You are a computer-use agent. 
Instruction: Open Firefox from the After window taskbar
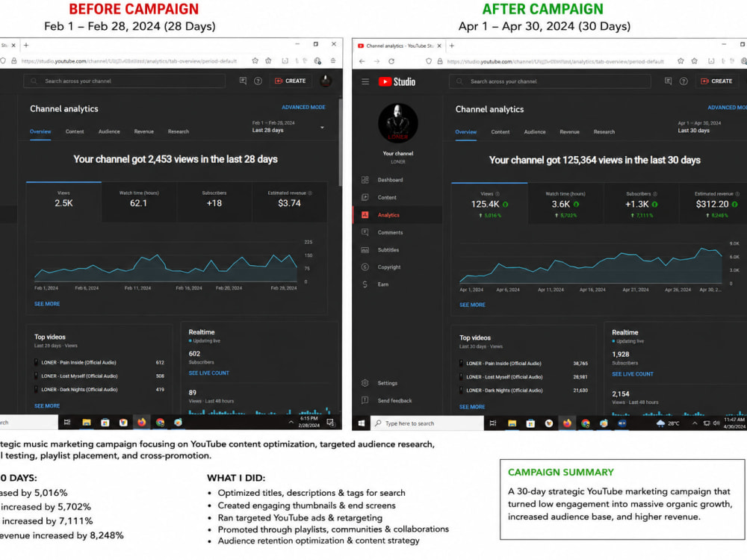567,423
